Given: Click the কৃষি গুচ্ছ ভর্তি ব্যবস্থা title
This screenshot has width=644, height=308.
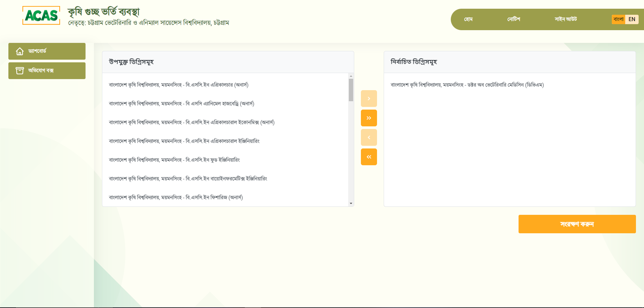Looking at the screenshot, I should coord(104,12).
